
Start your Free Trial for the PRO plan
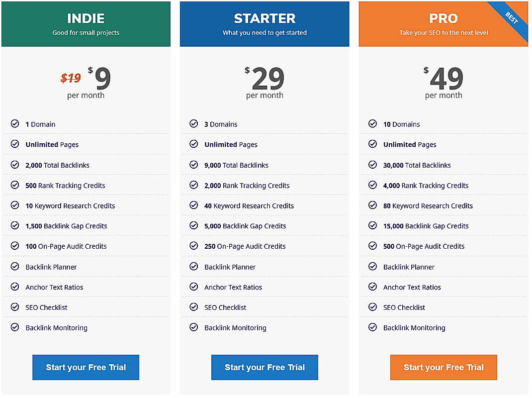click(443, 367)
